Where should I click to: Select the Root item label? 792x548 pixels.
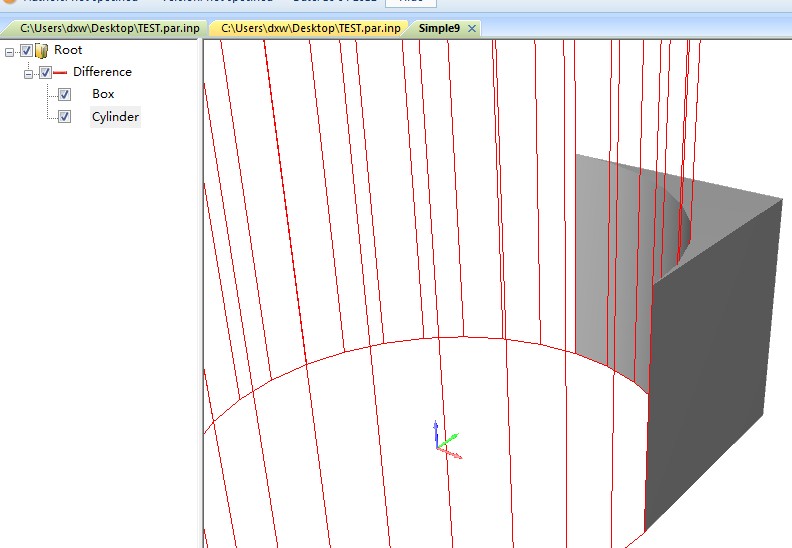click(68, 50)
